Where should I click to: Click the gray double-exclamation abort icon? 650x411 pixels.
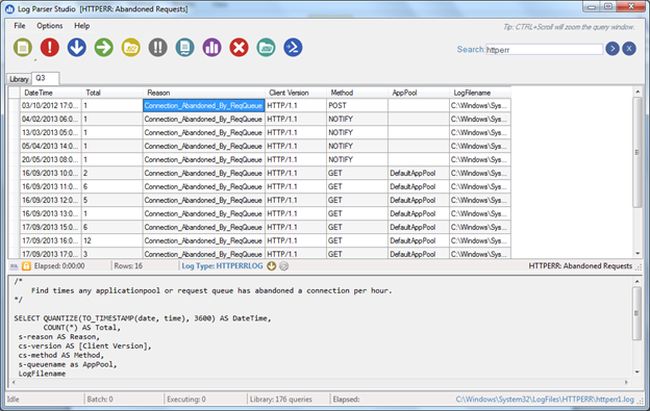(x=158, y=47)
